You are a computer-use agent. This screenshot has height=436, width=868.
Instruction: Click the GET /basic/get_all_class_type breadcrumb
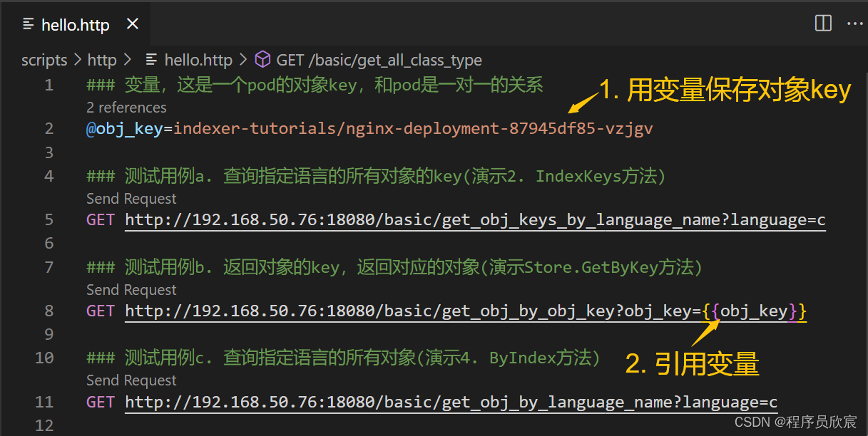click(379, 61)
